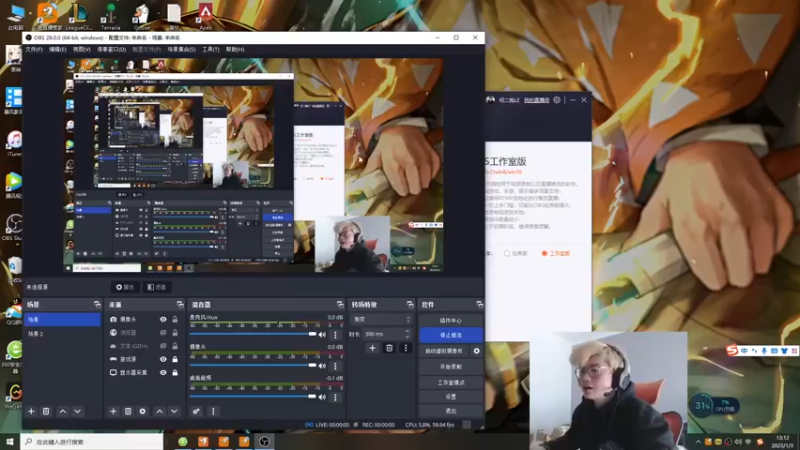The width and height of the screenshot is (800, 450).
Task: Open advanced audio properties gears icon
Action: [196, 411]
